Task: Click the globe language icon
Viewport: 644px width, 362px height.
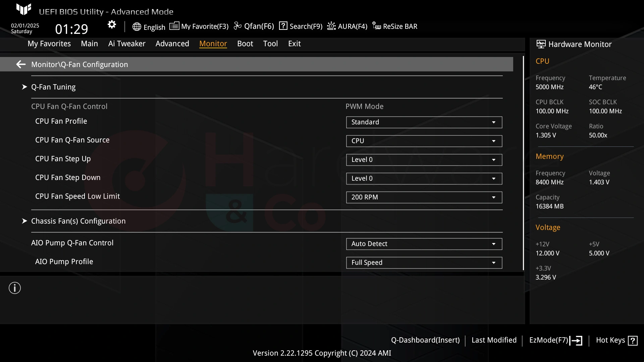Action: point(137,27)
